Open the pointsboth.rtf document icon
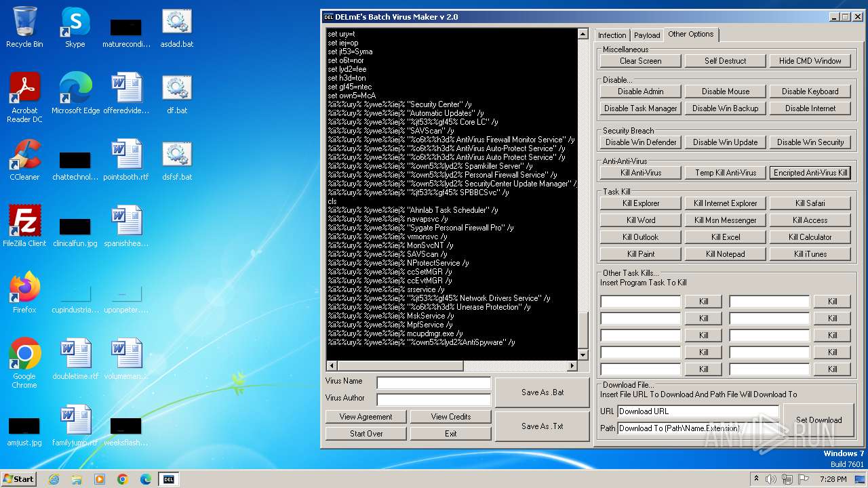The height and width of the screenshot is (488, 868). click(x=126, y=159)
